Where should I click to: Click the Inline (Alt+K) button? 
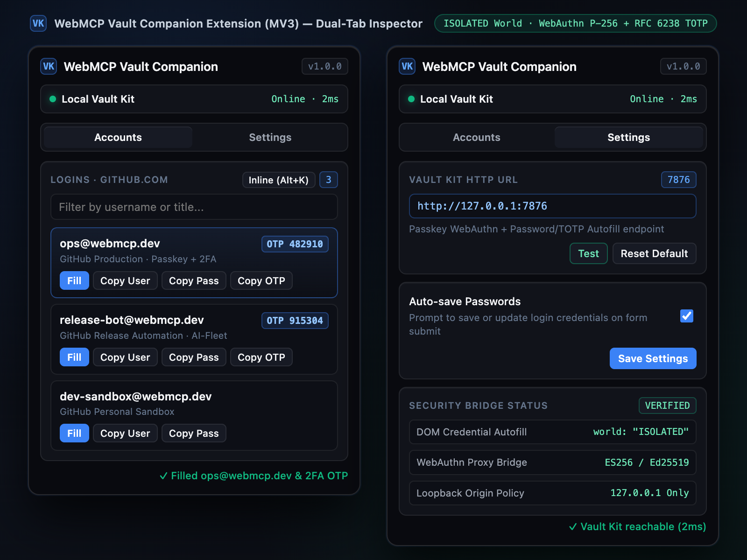[x=279, y=180]
